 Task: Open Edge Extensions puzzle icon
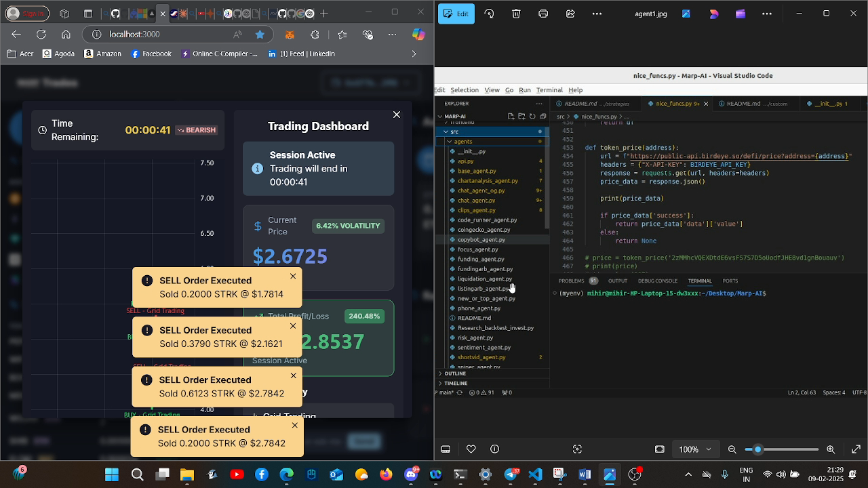coord(315,35)
